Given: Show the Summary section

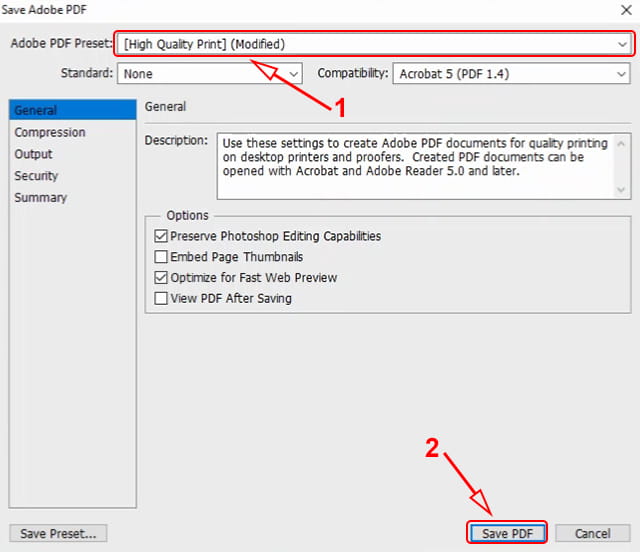Looking at the screenshot, I should (41, 198).
